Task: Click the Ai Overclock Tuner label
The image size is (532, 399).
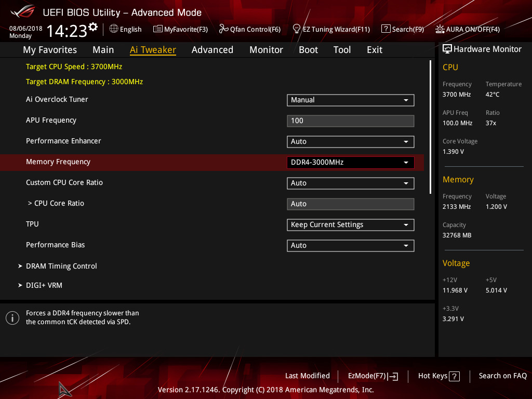Action: (x=57, y=99)
